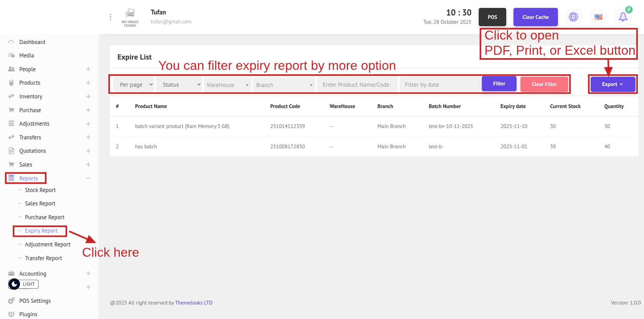Image resolution: width=644 pixels, height=319 pixels.
Task: Click the US flag icon
Action: tap(599, 17)
